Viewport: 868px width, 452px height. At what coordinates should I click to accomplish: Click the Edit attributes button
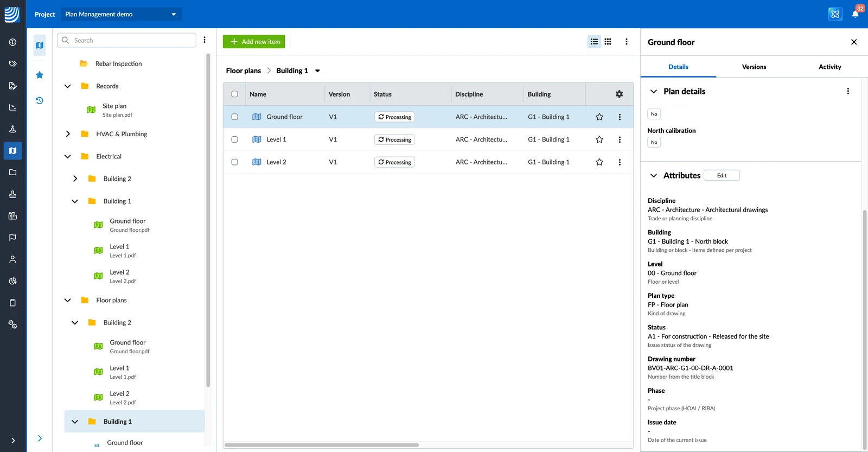pyautogui.click(x=722, y=176)
